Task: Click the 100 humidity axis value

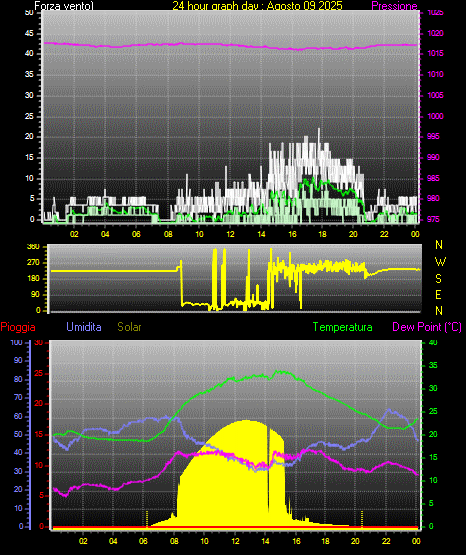Action: click(x=16, y=342)
